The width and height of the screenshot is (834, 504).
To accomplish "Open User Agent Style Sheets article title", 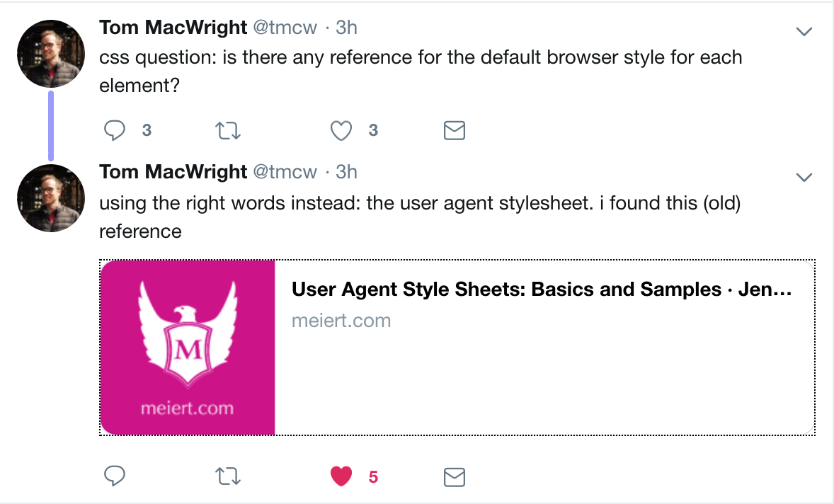I will click(x=541, y=290).
